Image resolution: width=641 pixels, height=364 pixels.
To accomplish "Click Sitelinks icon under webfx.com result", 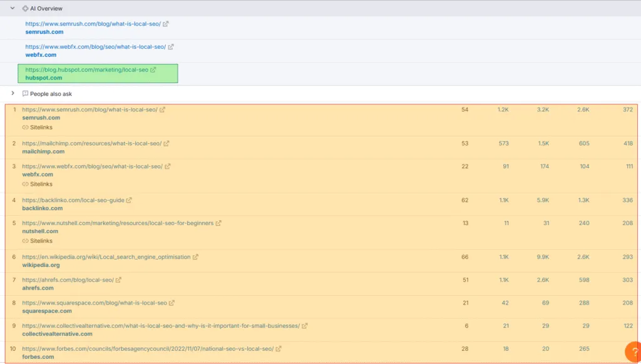I will (25, 185).
